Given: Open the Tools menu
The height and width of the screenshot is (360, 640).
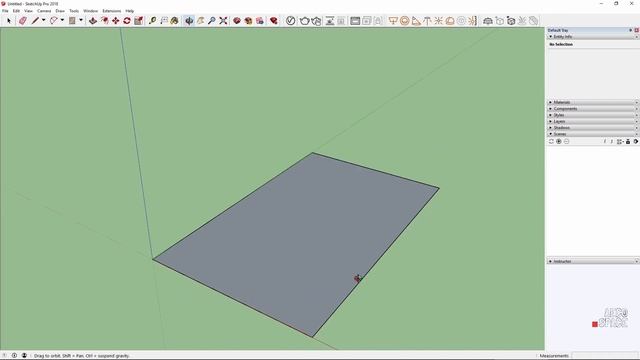Looking at the screenshot, I should click(74, 11).
